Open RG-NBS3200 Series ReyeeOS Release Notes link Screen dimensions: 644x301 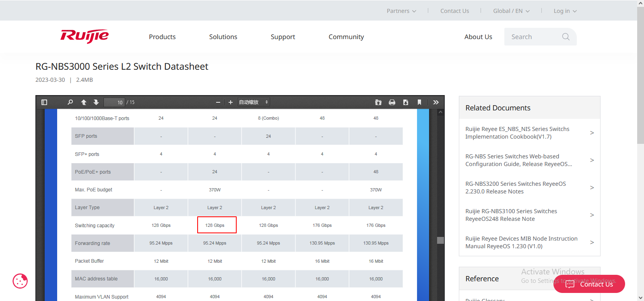coord(515,187)
